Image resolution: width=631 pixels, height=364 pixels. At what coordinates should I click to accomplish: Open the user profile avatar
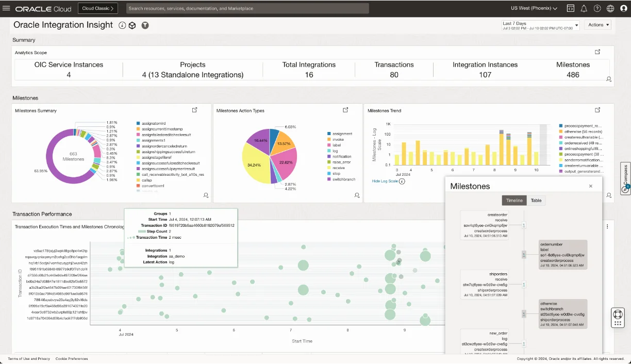[x=623, y=8]
